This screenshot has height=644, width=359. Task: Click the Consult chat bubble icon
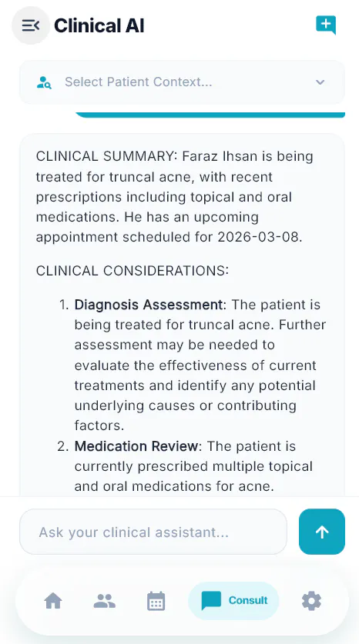[211, 601]
